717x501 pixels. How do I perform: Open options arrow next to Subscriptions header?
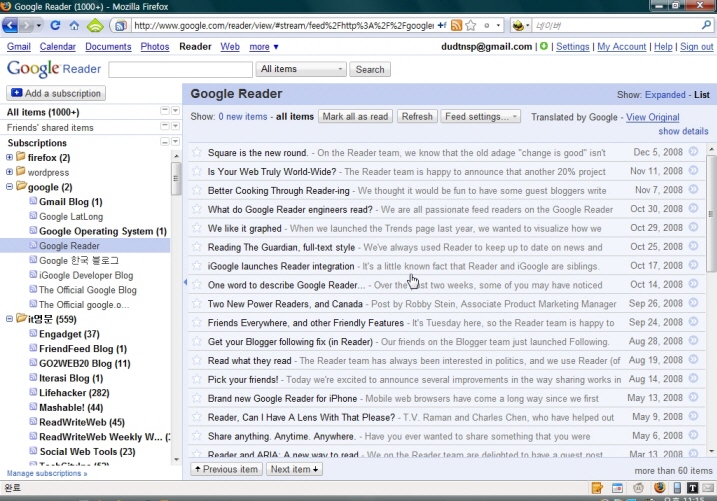(x=175, y=142)
